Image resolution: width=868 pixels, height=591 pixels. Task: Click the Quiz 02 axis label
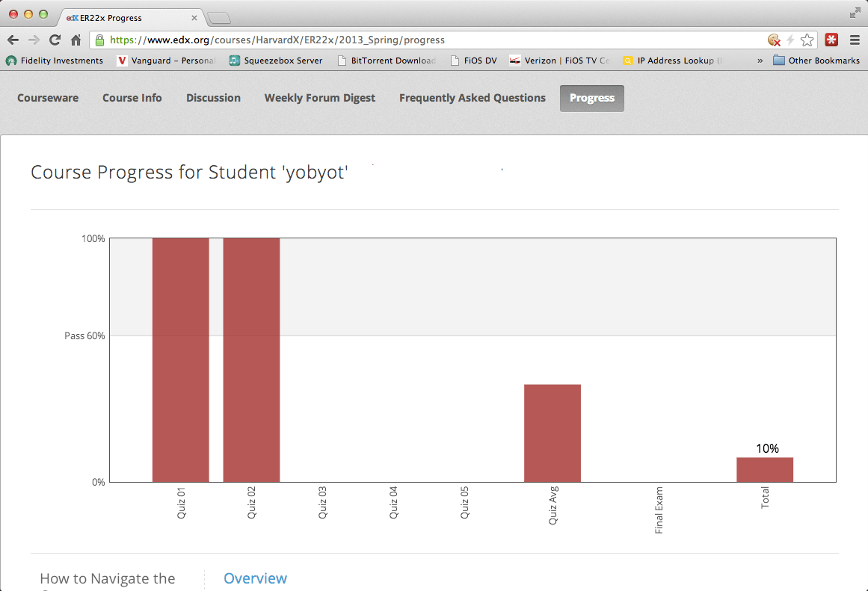pos(252,502)
